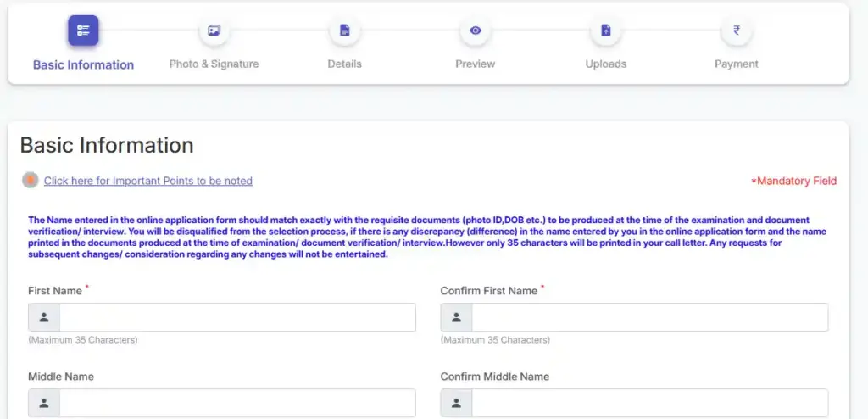Open the Important Points to be noted link
The image size is (868, 419).
147,181
